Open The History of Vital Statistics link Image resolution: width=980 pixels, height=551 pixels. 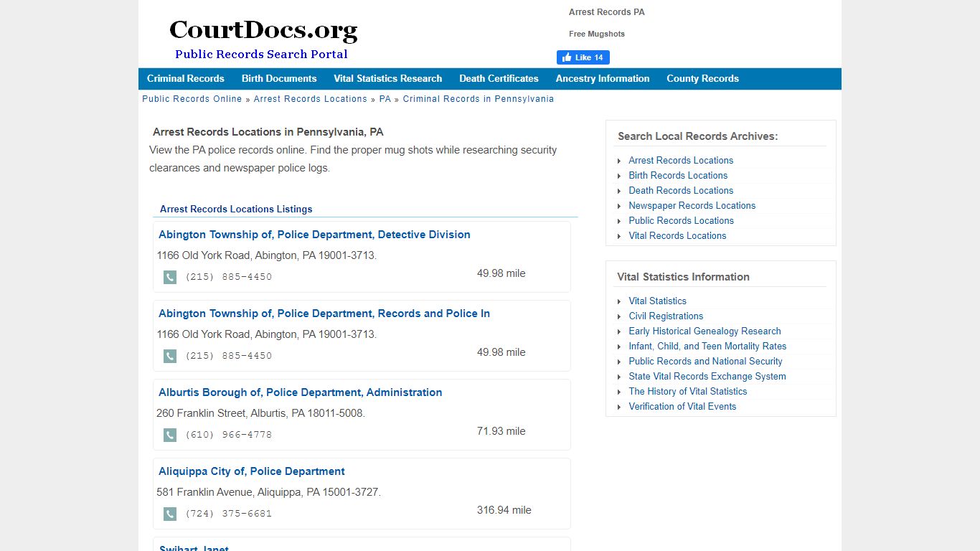click(x=688, y=392)
